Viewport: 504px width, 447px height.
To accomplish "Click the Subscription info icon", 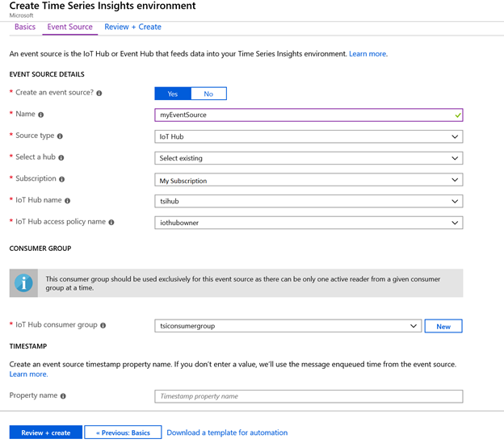I will coord(61,179).
